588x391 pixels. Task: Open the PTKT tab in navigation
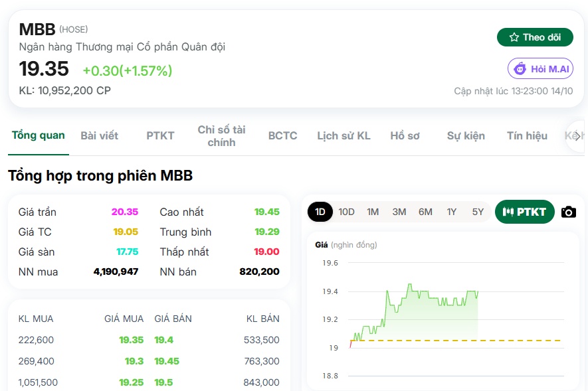click(160, 135)
